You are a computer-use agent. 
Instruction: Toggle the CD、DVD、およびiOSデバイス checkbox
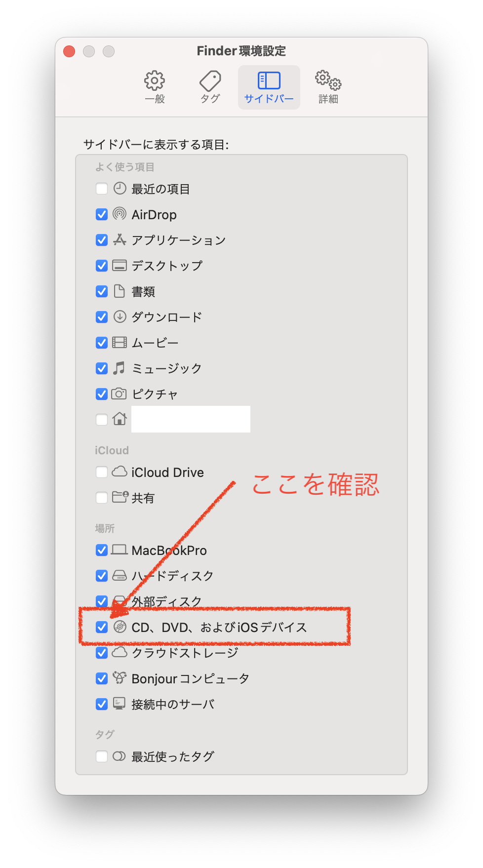(102, 627)
